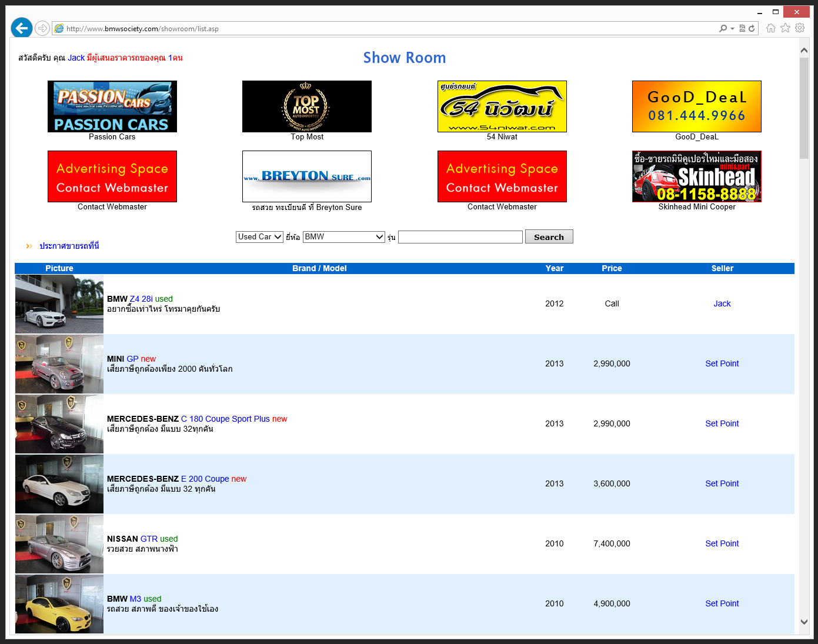Open Set Point seller for E 200 Coupe
Viewport: 818px width, 644px height.
tap(722, 483)
